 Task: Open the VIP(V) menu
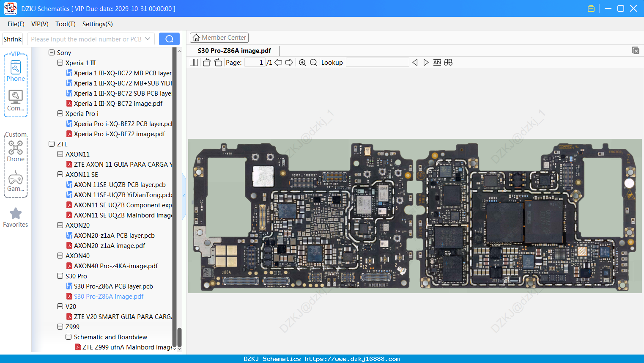40,24
